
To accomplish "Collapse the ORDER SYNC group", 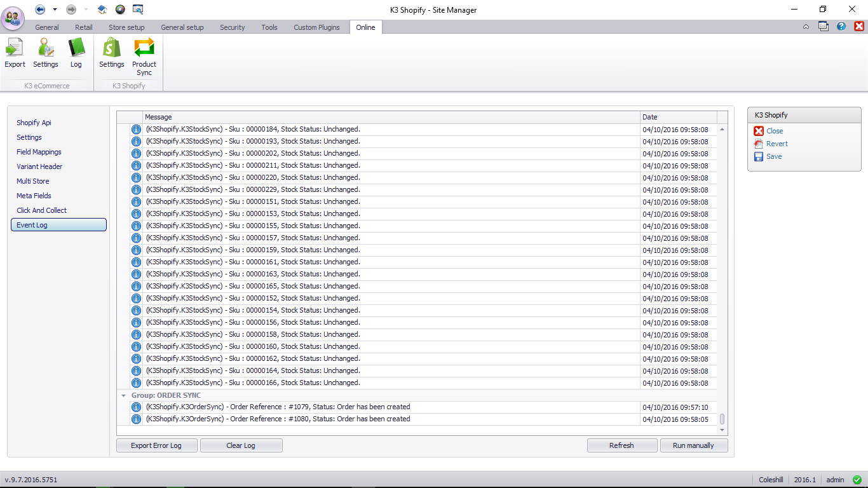I will pyautogui.click(x=124, y=395).
